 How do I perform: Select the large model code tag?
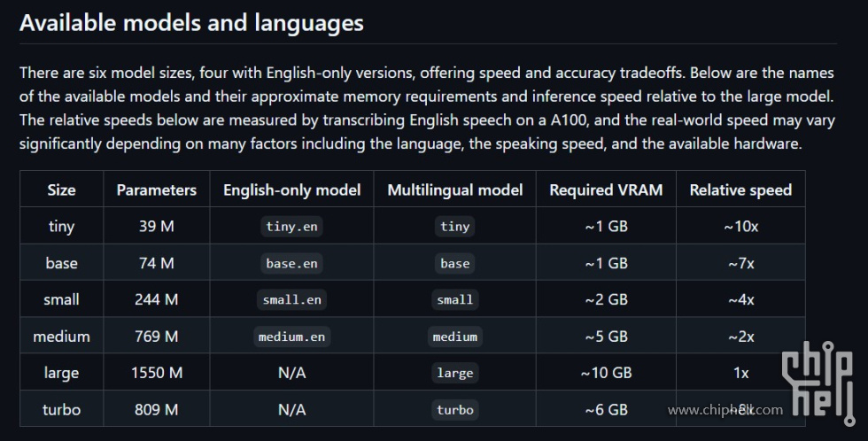[x=455, y=373]
